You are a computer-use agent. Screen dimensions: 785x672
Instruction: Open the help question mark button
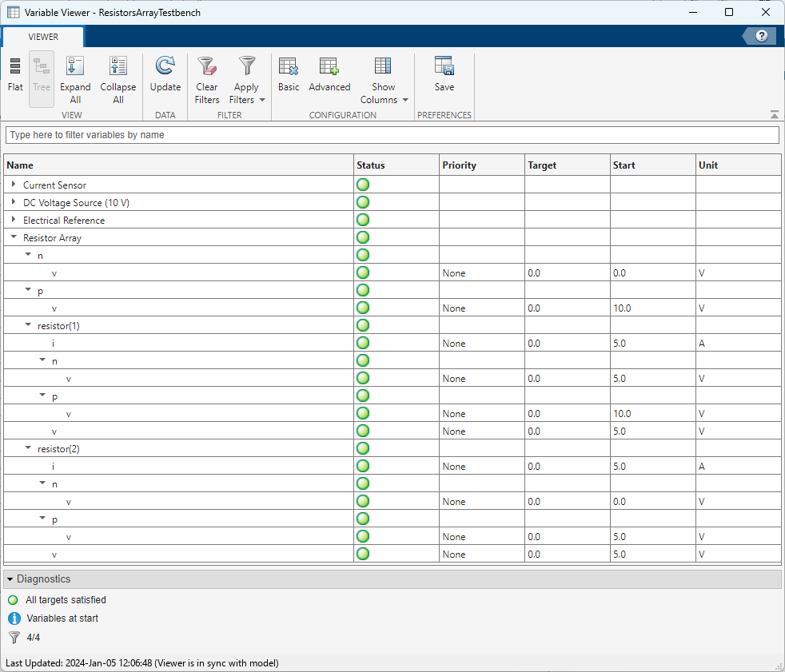click(761, 36)
